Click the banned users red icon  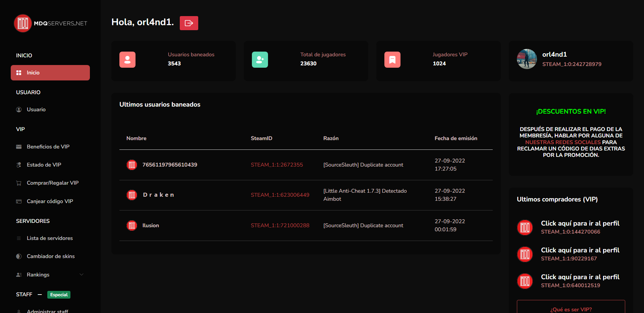127,59
